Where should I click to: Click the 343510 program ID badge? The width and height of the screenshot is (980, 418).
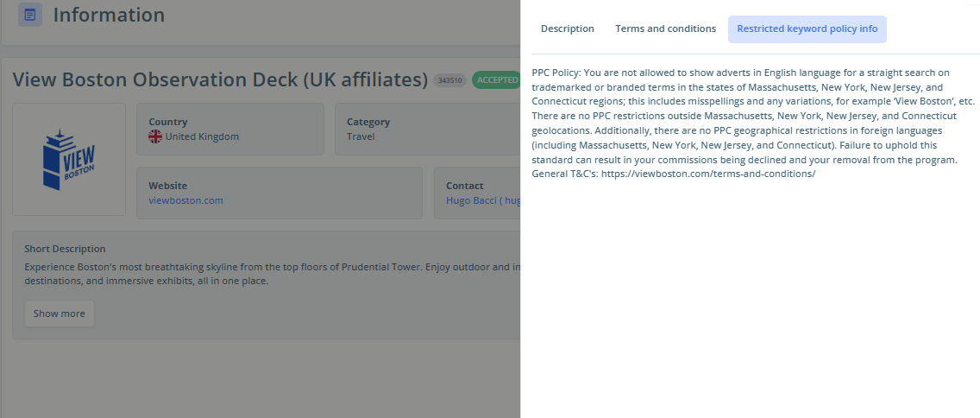(x=450, y=80)
